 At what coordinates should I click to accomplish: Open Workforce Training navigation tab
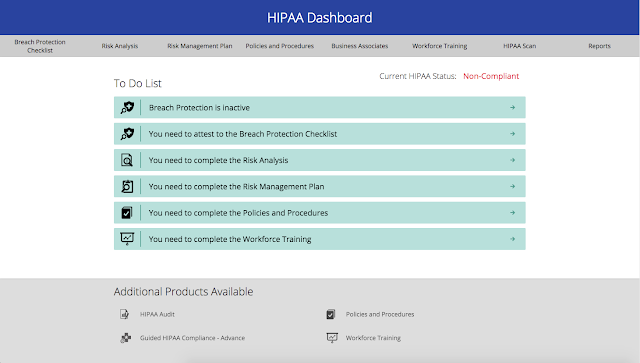tap(440, 46)
